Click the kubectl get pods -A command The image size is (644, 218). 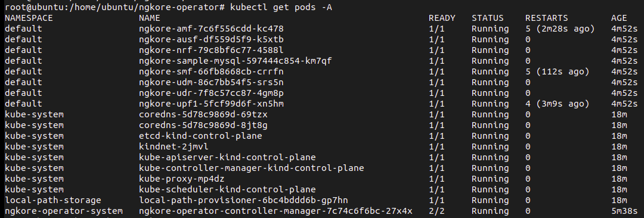pos(281,7)
